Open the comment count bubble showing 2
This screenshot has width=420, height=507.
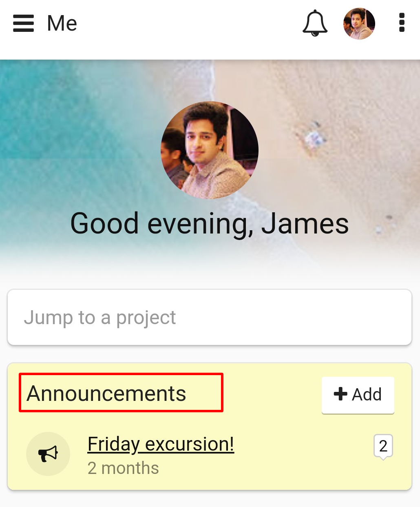tap(383, 447)
